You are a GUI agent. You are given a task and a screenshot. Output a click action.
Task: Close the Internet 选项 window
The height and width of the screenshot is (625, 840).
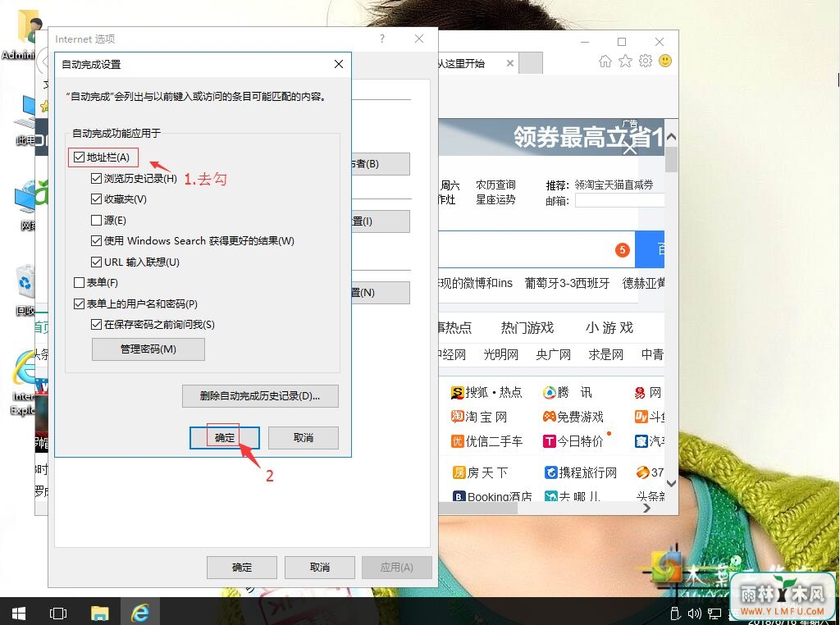click(x=419, y=39)
